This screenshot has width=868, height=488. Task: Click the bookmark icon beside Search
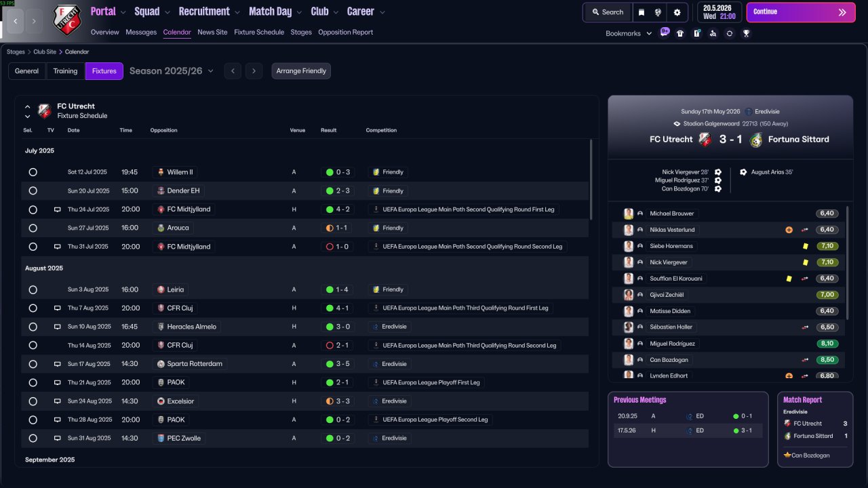[x=642, y=12]
